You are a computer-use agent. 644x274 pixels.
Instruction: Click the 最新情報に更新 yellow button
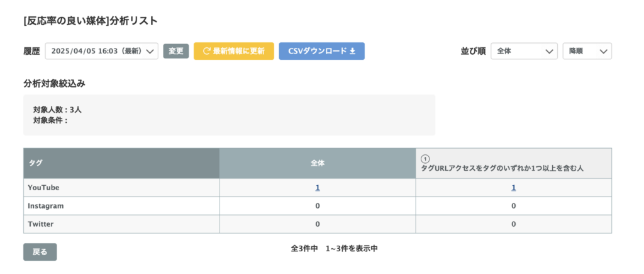[x=234, y=51]
